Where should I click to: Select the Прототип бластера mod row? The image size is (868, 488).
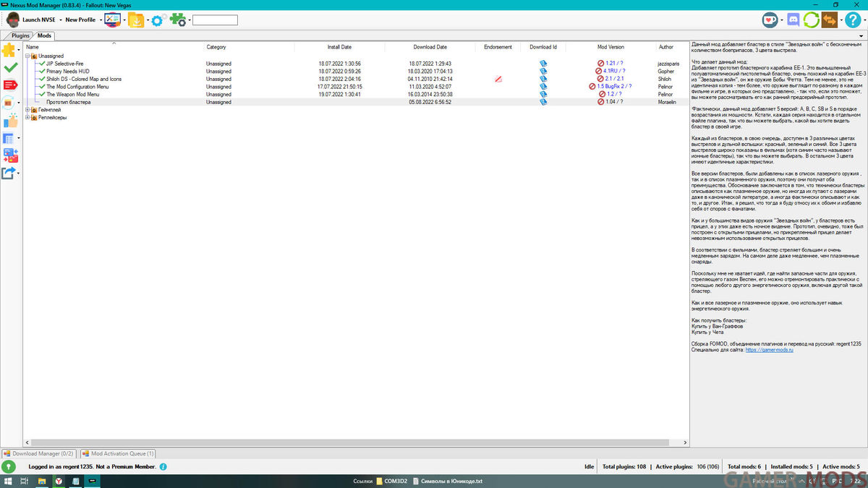356,102
